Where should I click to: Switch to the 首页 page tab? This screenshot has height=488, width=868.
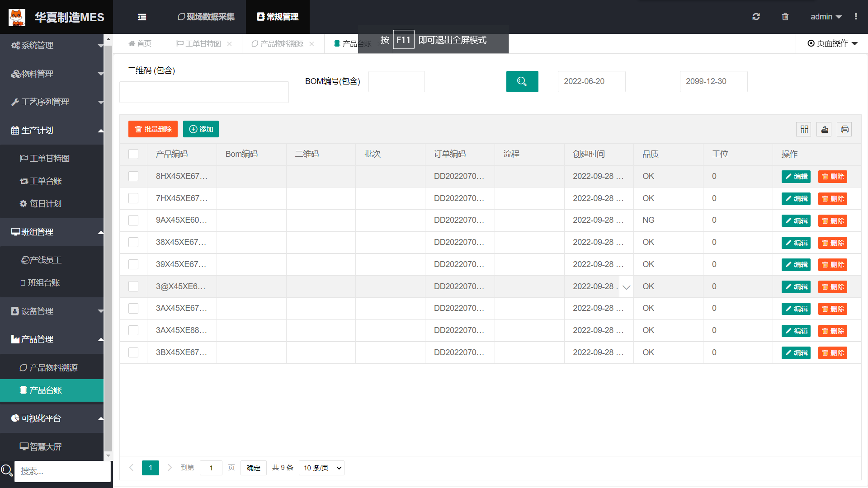[x=140, y=43]
